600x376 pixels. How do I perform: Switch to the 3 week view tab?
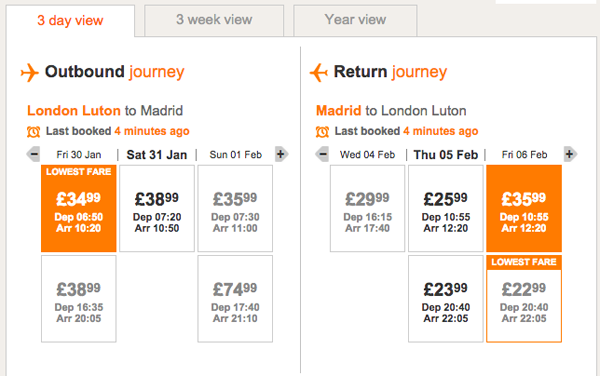pyautogui.click(x=214, y=20)
